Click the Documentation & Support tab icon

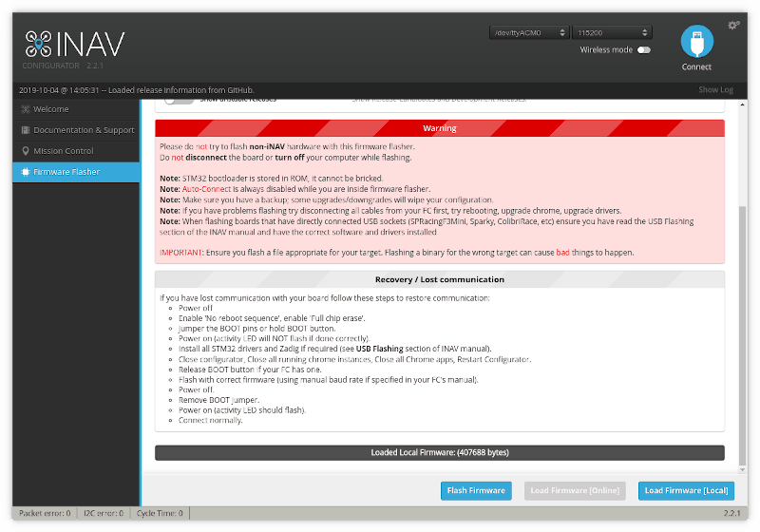25,130
